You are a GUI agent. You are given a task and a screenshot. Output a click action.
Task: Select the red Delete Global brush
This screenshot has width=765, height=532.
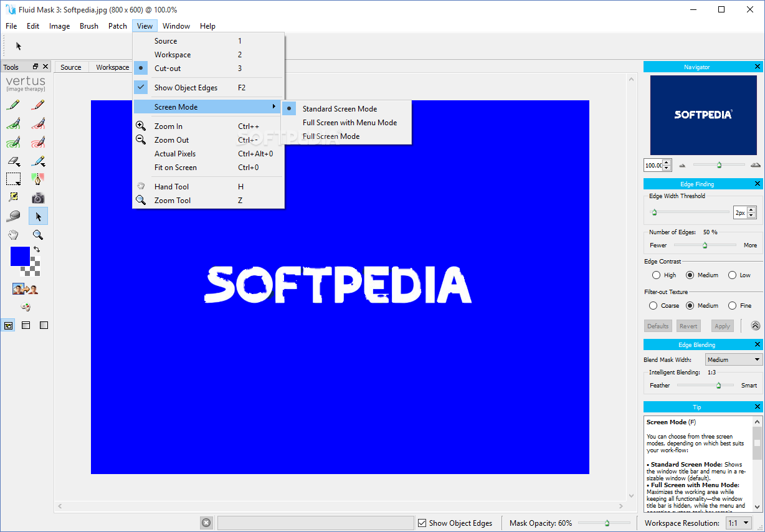[38, 143]
